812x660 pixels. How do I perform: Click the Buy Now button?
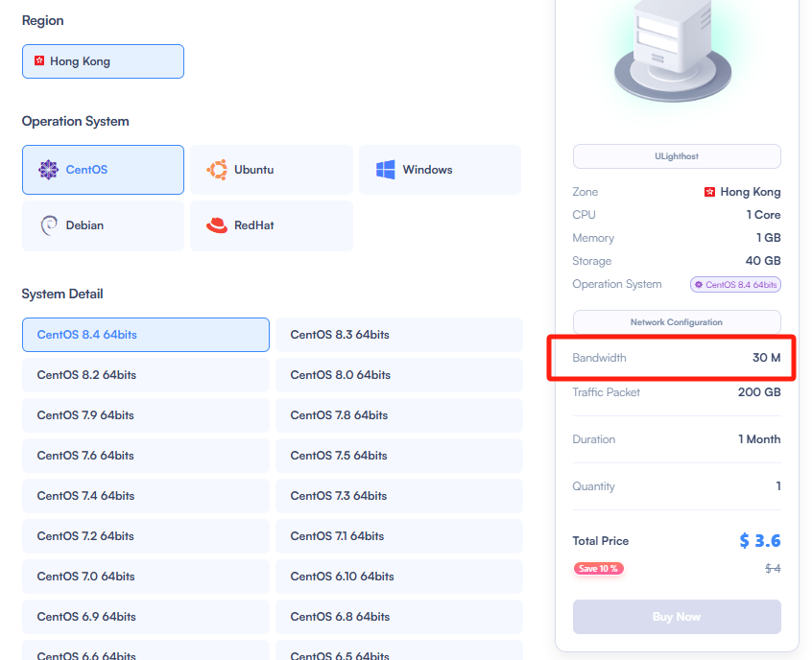(677, 617)
